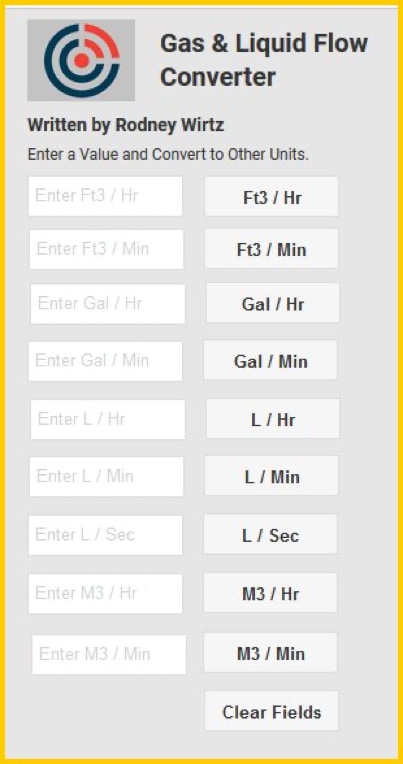Click the L / Hr convert button
This screenshot has width=403, height=764.
coord(273,419)
